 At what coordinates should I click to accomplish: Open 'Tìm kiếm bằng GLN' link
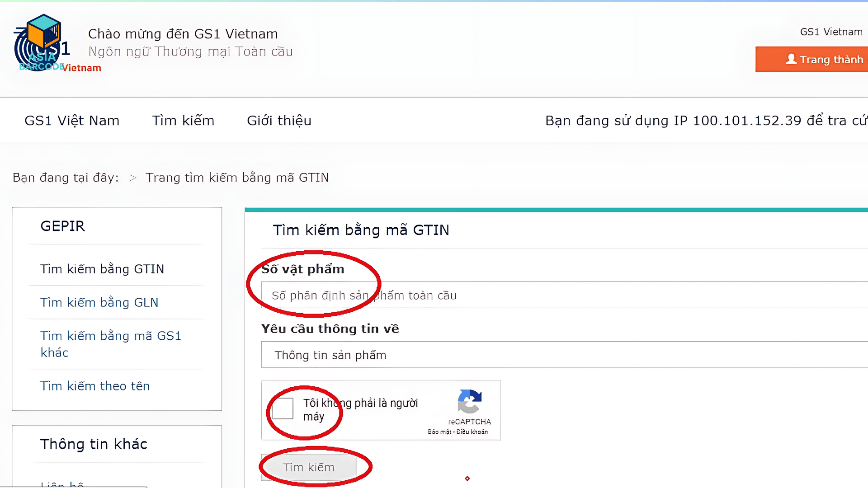[x=99, y=302]
